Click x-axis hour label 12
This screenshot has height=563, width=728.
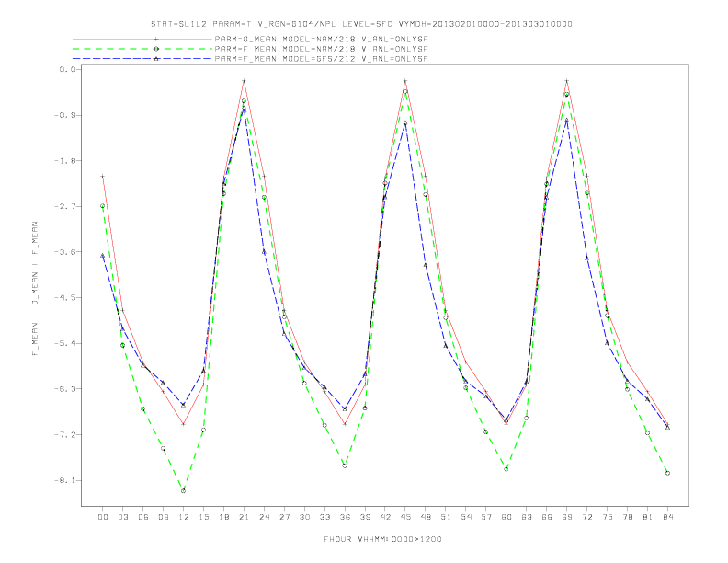[184, 517]
